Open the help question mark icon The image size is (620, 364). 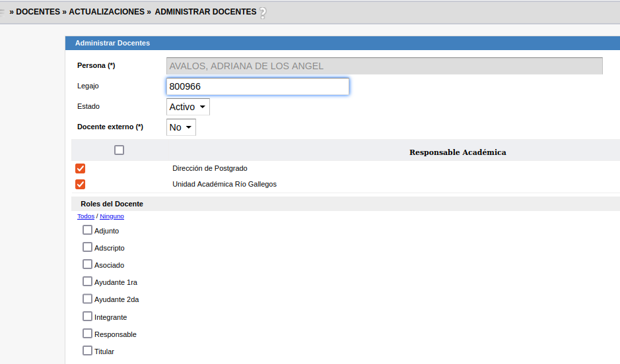click(x=263, y=13)
